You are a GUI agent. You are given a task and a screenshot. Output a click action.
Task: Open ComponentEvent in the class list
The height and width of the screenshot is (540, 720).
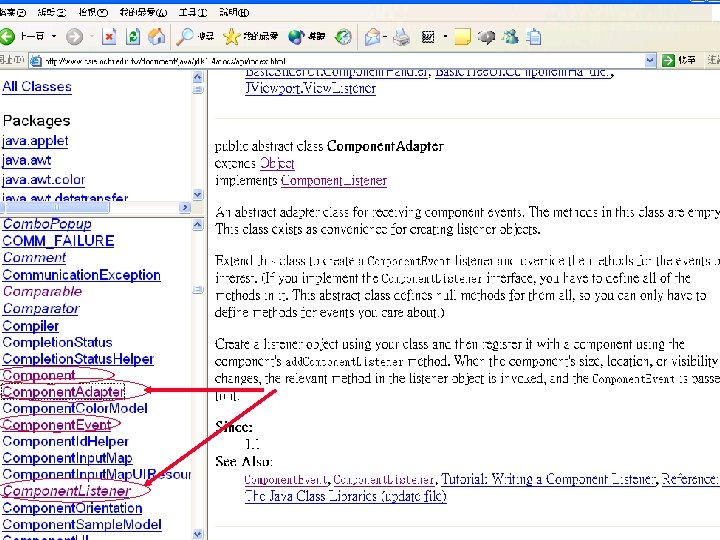tap(57, 425)
